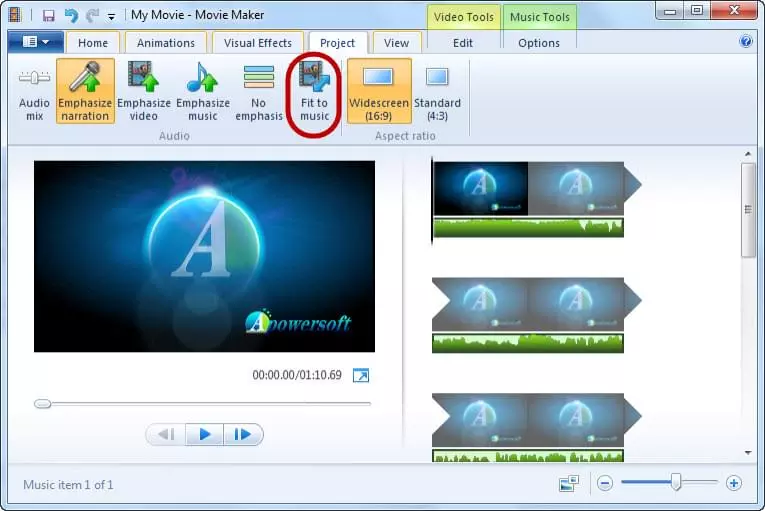Click the preview seek bar handle
The width and height of the screenshot is (765, 511).
pos(42,404)
